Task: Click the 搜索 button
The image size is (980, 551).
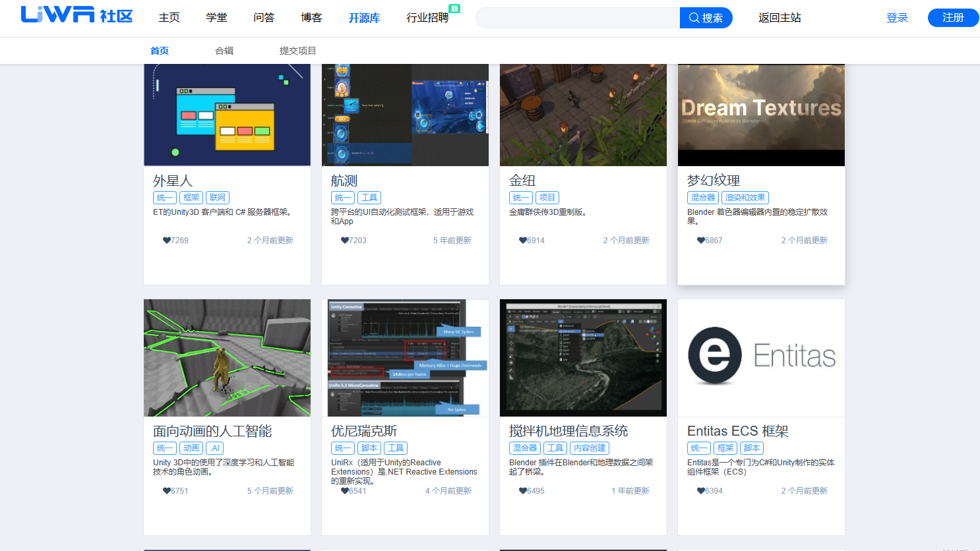Action: tap(706, 18)
